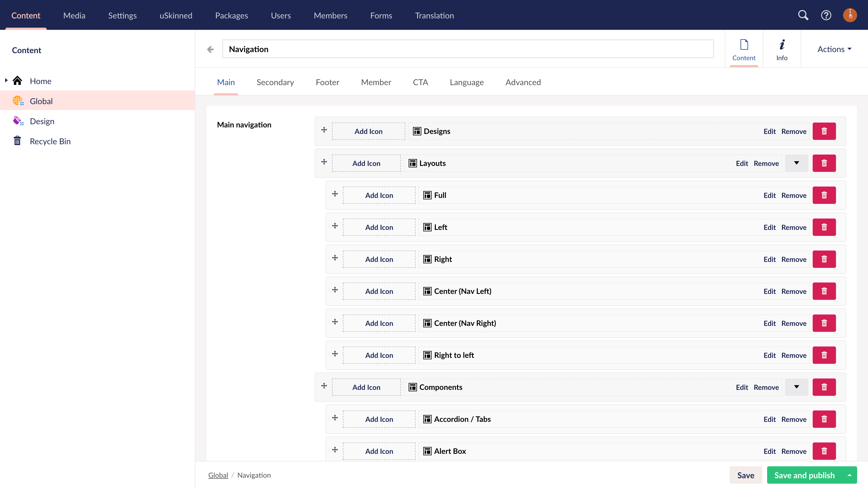Collapse the Components children dropdown arrow
The image size is (868, 488).
coord(796,387)
